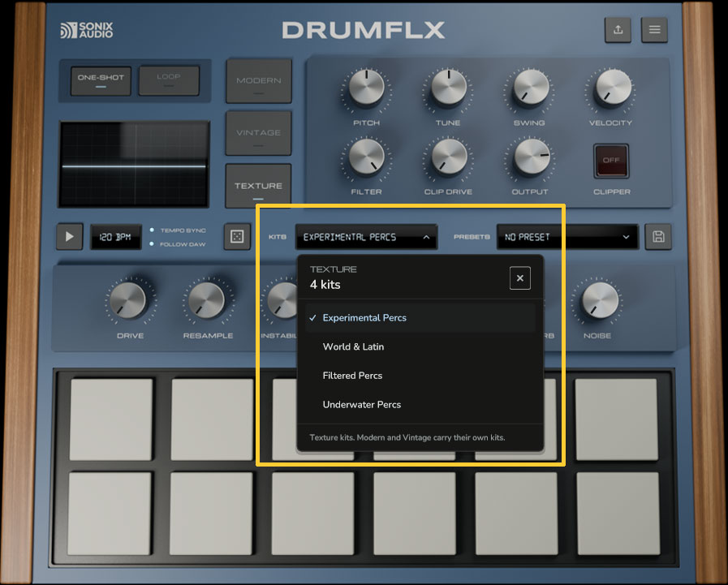Click the export/share icon button
The width and height of the screenshot is (728, 585).
(x=618, y=30)
